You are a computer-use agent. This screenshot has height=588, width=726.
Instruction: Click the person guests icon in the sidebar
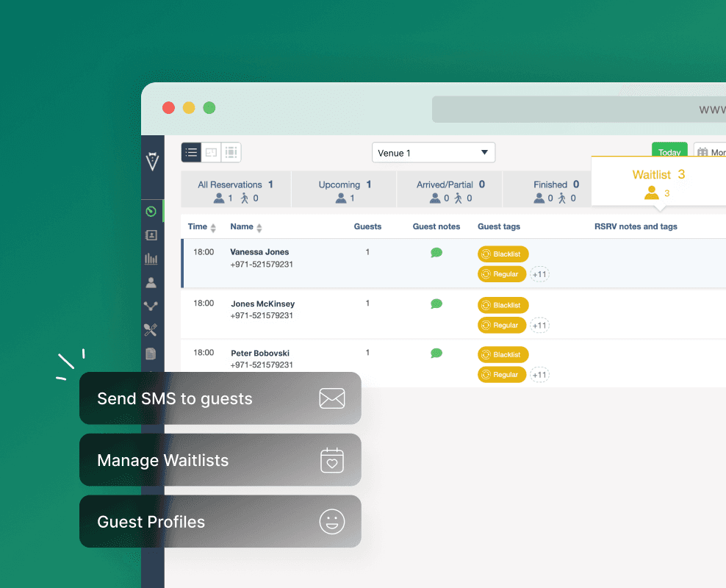click(x=151, y=282)
